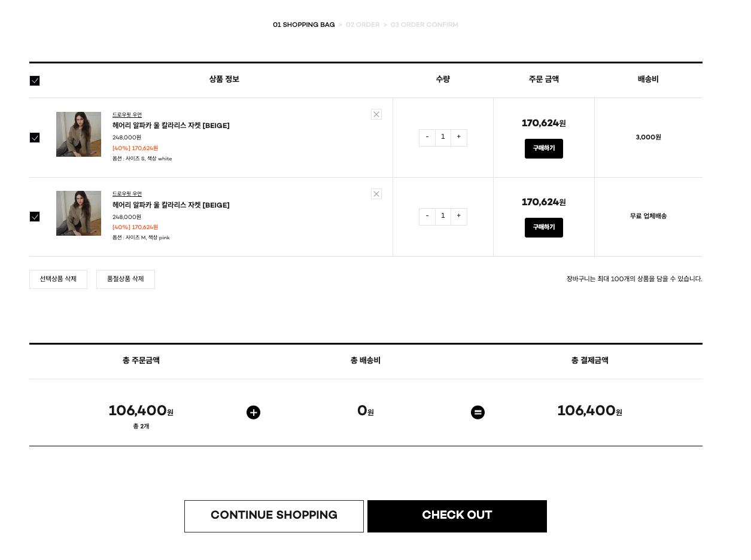This screenshot has height=560, width=751.
Task: Decrease quantity of size S jacket
Action: pyautogui.click(x=427, y=137)
